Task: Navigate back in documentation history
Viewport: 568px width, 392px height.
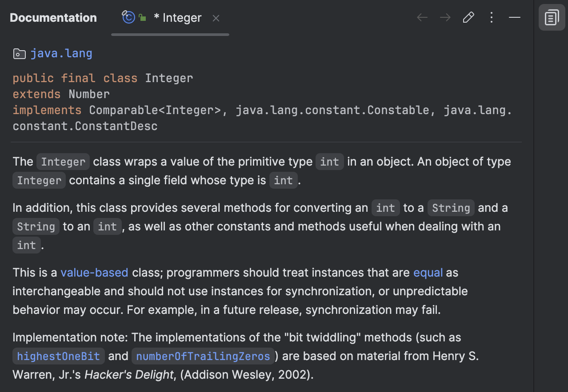Action: [x=421, y=17]
